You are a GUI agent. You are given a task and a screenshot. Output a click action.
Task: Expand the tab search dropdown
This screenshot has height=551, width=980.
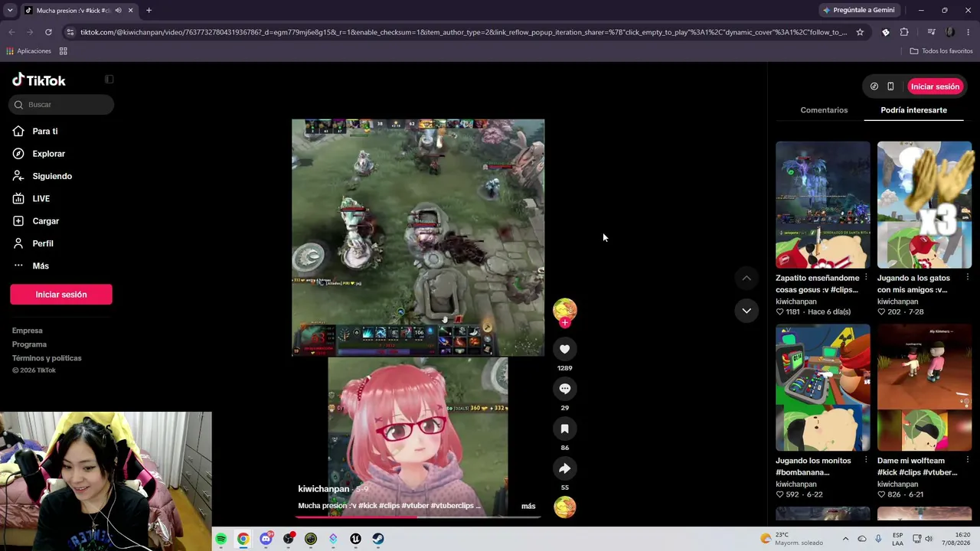pos(10,11)
